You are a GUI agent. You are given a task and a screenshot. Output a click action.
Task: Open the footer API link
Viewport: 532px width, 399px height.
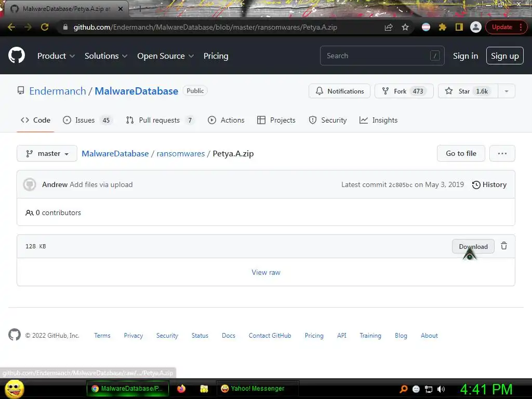tap(342, 336)
